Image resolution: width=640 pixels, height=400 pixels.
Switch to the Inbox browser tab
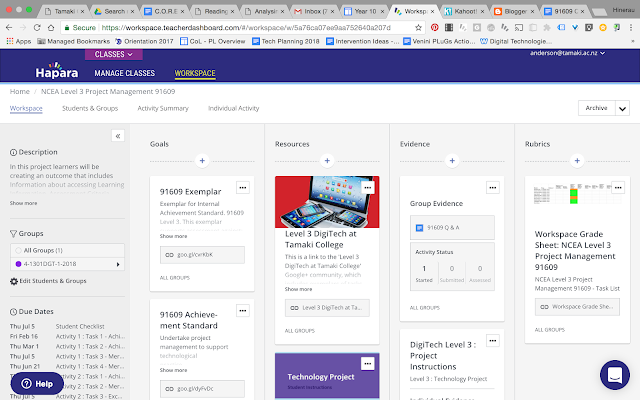coord(315,11)
